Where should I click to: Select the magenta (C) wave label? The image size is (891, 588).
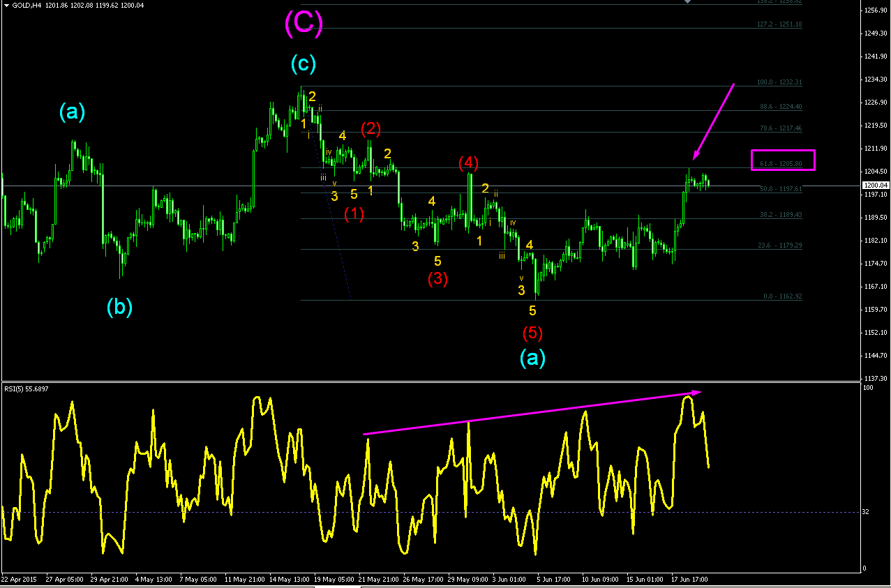pos(304,24)
